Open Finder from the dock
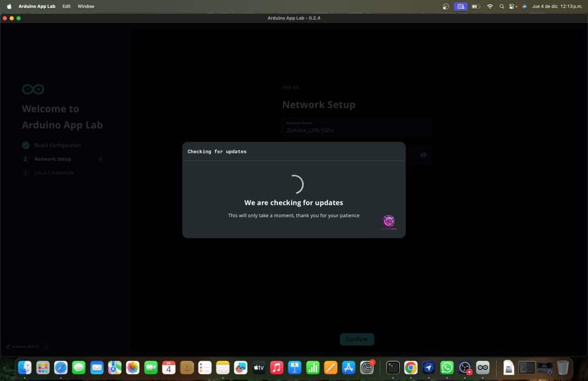This screenshot has width=588, height=381. (x=25, y=367)
